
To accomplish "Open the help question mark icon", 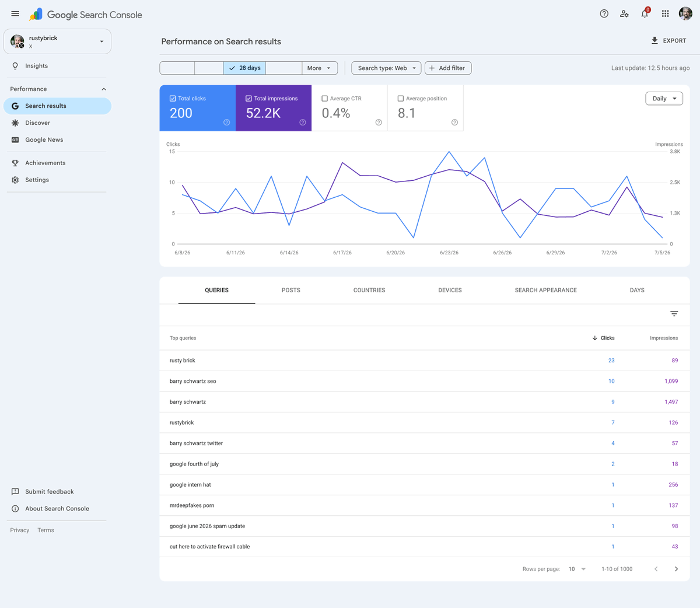I will point(604,13).
